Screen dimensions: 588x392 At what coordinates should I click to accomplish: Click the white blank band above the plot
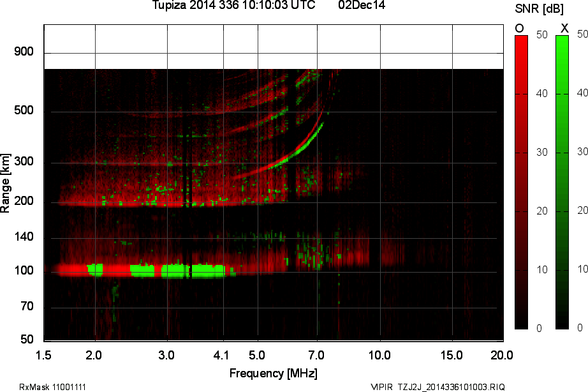pos(273,47)
